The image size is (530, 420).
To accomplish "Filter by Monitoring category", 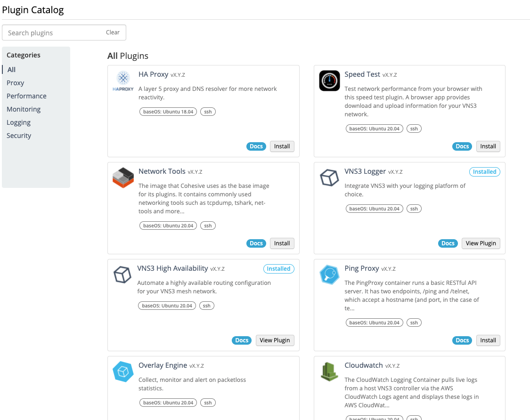I will tap(24, 109).
